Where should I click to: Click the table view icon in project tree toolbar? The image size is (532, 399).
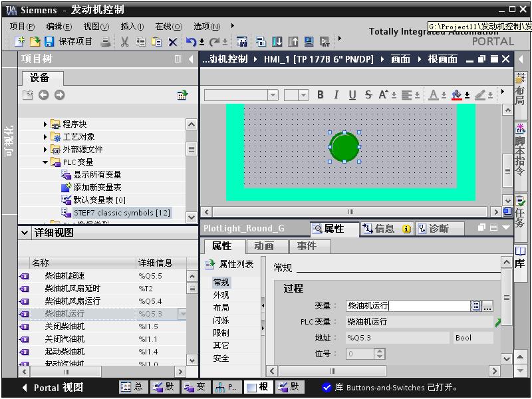click(182, 94)
